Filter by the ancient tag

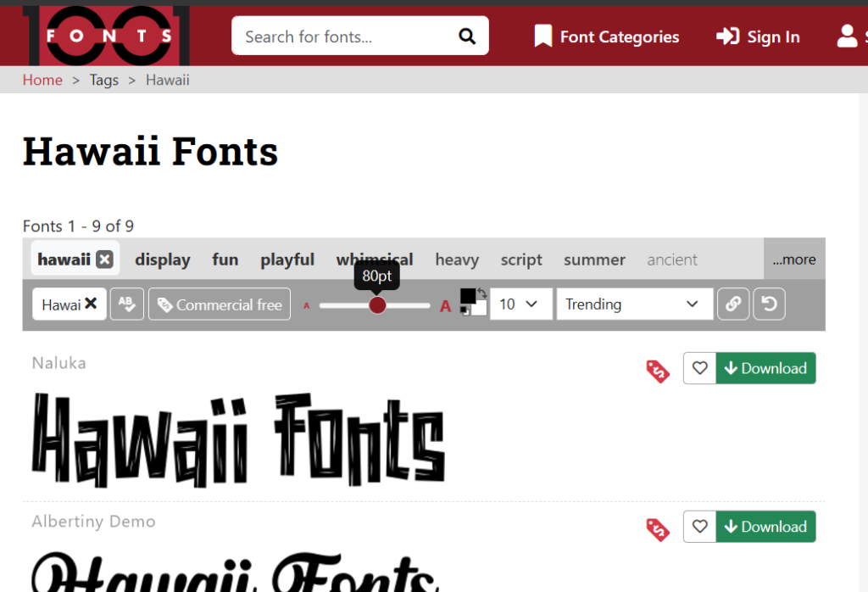click(672, 260)
